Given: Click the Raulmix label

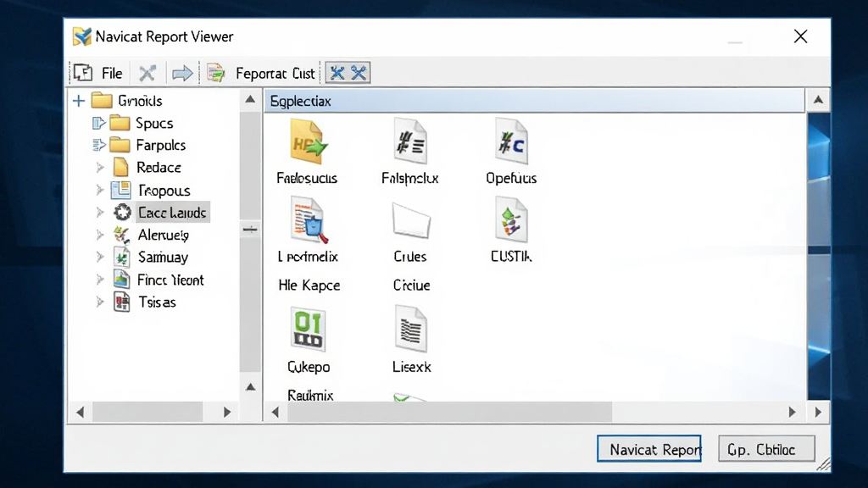Looking at the screenshot, I should [310, 395].
